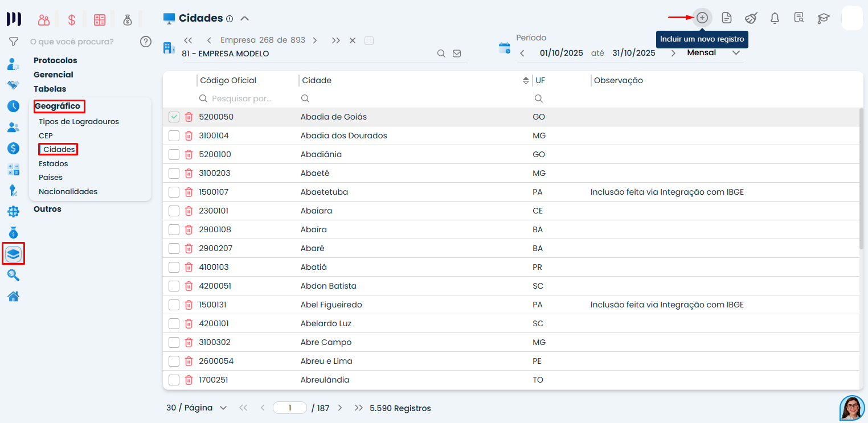868x423 pixels.
Task: Click the graduation cap training icon
Action: coord(823,18)
